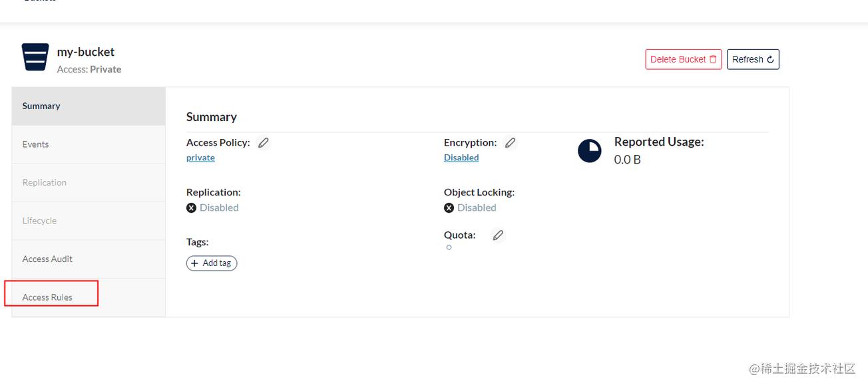
Task: Click the my-bucket name heading
Action: coord(86,52)
